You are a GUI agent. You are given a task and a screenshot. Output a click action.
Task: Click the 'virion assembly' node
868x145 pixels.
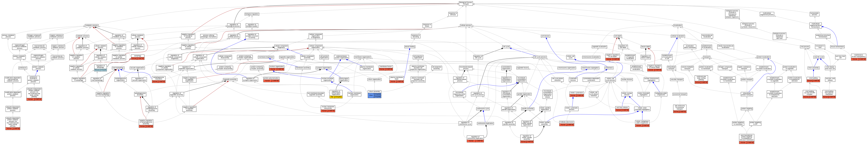coord(813,68)
